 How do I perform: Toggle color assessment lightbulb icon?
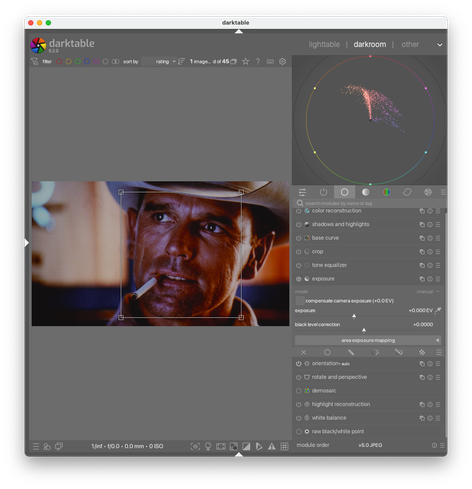coord(208,446)
